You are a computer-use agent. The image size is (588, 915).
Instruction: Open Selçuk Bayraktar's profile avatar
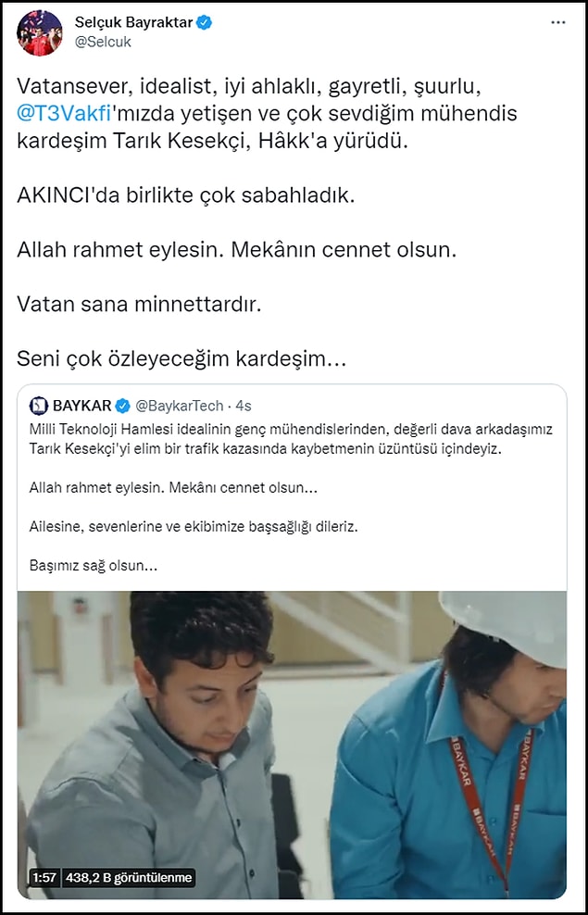point(40,32)
